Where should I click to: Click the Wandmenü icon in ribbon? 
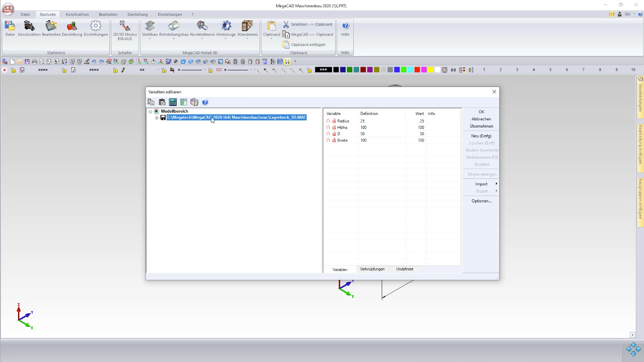pos(247,26)
